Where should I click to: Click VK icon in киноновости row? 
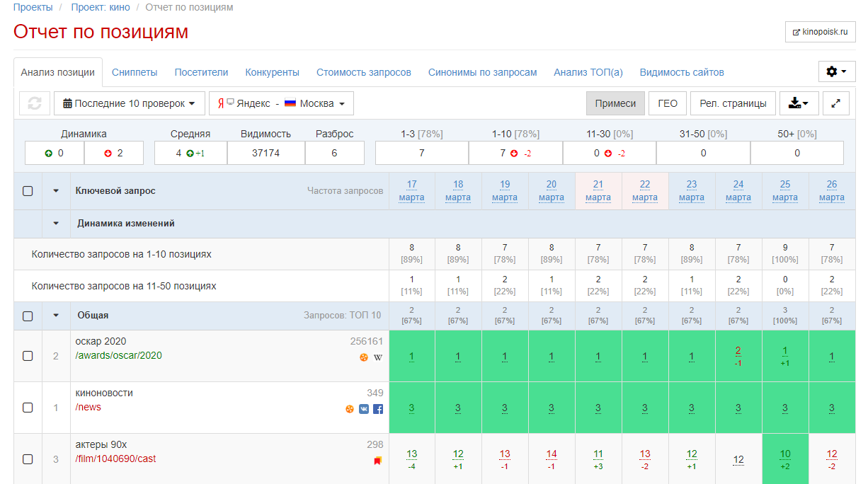(364, 409)
